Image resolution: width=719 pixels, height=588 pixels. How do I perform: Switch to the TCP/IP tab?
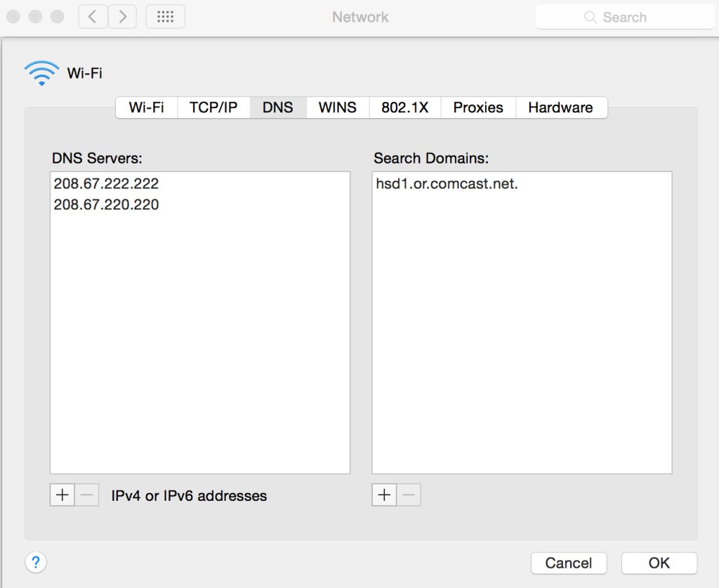click(213, 107)
